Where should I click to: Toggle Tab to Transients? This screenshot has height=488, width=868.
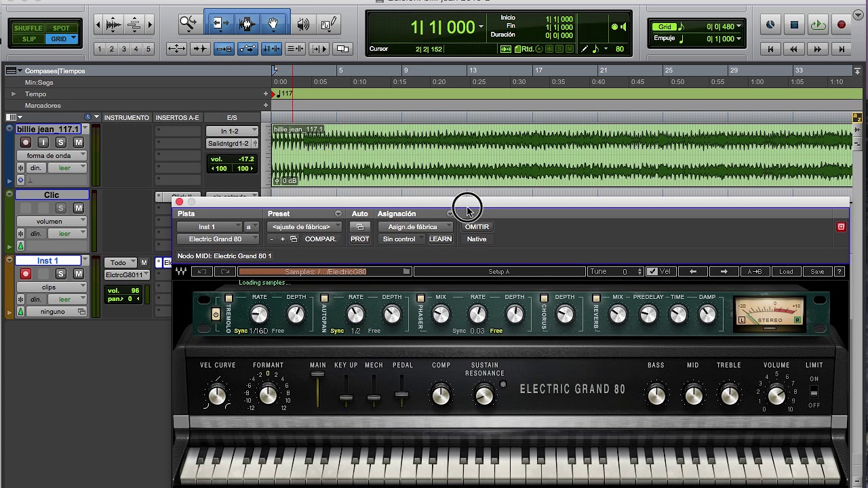point(199,49)
